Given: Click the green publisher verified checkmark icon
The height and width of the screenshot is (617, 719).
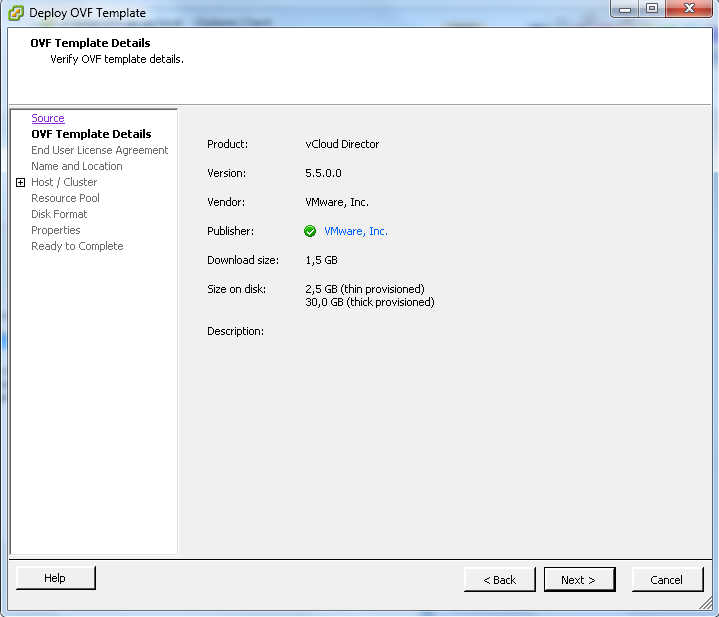Looking at the screenshot, I should click(310, 231).
